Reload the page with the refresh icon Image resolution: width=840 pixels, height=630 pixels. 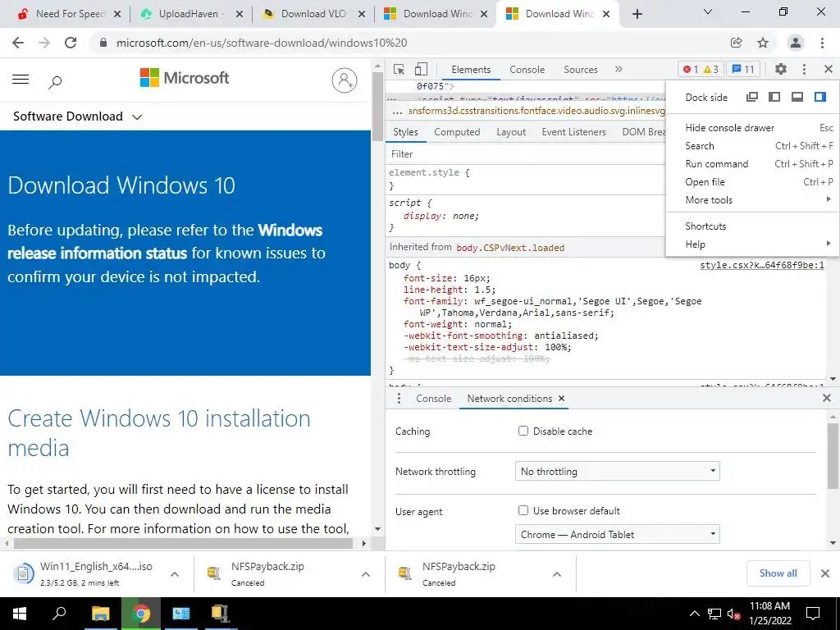pyautogui.click(x=71, y=43)
